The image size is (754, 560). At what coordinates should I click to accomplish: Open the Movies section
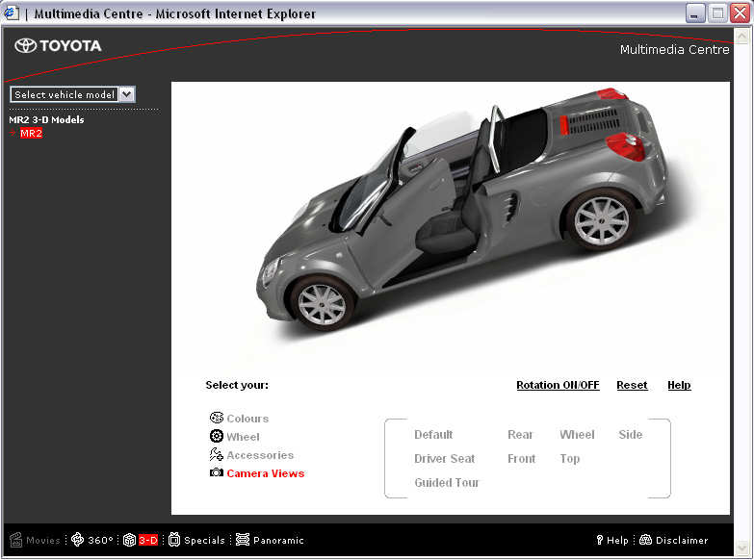[43, 541]
